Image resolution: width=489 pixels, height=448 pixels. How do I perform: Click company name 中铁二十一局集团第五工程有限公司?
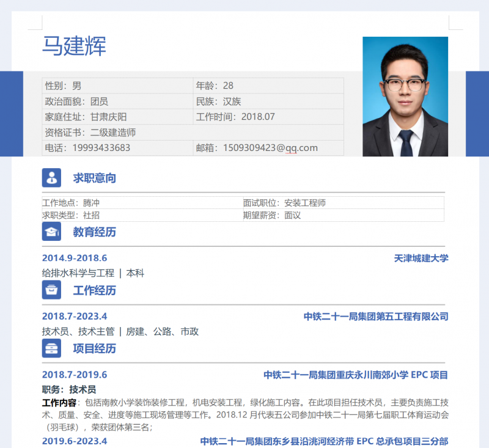(376, 317)
